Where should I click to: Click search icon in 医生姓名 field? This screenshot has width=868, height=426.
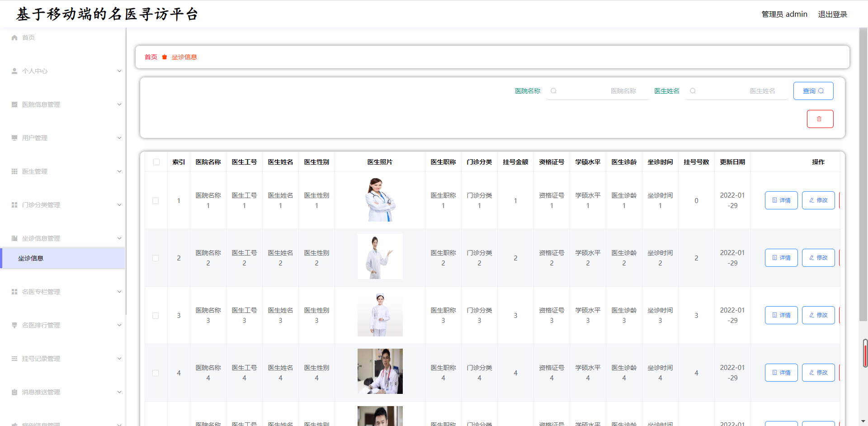tap(693, 91)
